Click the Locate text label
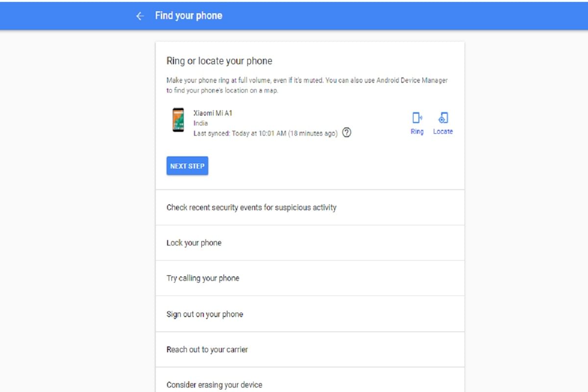Image resolution: width=588 pixels, height=392 pixels. pos(442,131)
